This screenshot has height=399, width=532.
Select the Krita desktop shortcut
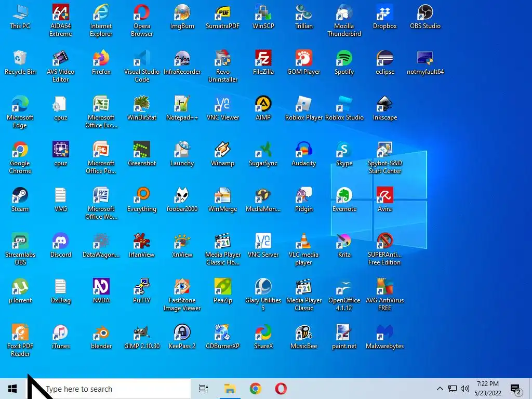point(344,246)
